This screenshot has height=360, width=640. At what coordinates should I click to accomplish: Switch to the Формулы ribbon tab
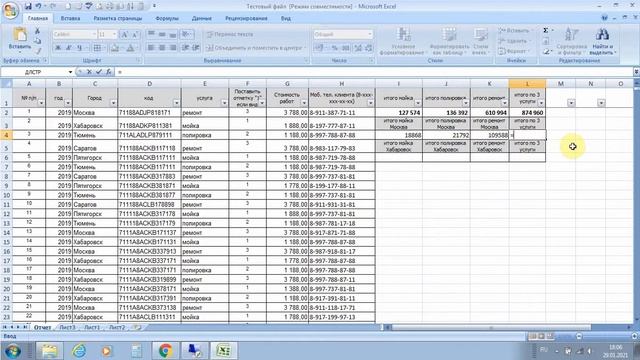(x=167, y=18)
